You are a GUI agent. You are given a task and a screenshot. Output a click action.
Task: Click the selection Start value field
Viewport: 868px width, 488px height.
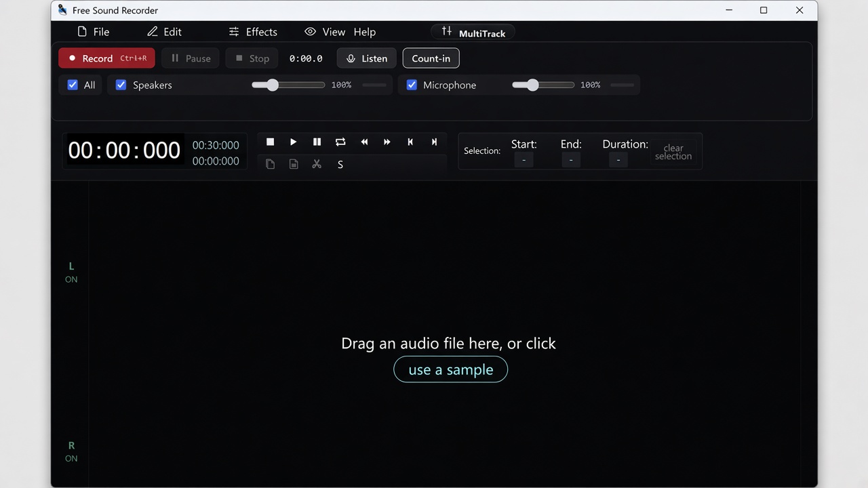click(524, 160)
